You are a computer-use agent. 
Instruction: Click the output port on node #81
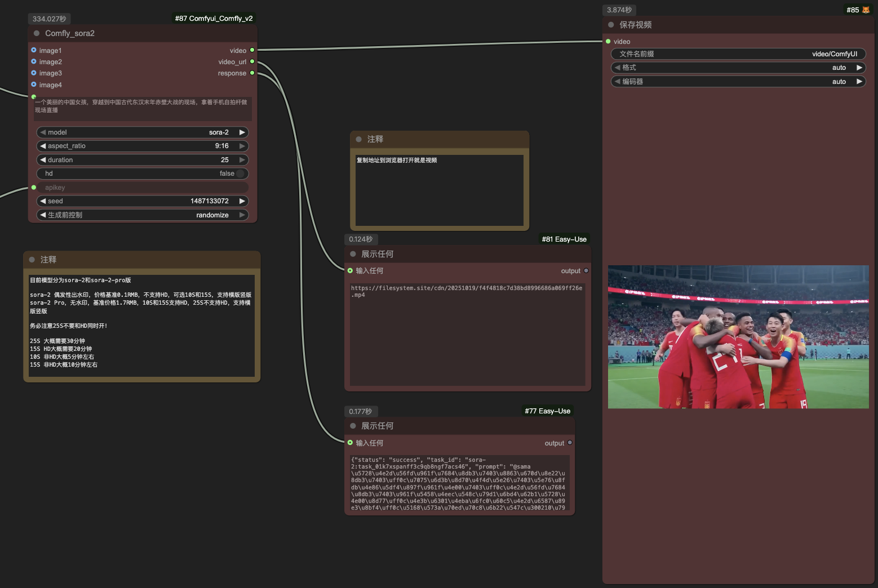(586, 271)
